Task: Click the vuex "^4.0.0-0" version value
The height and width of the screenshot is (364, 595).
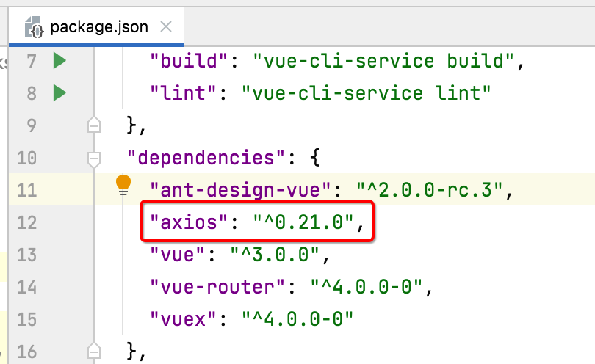Action: tap(298, 318)
